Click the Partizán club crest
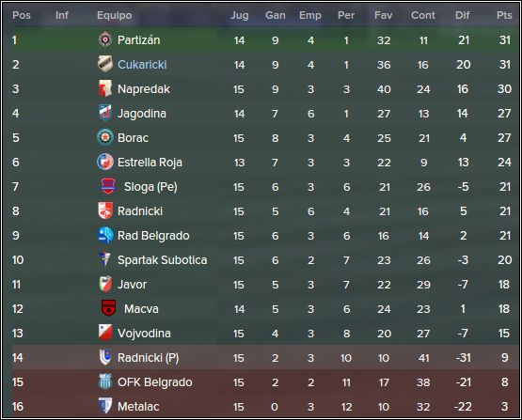522x420 pixels. click(105, 39)
